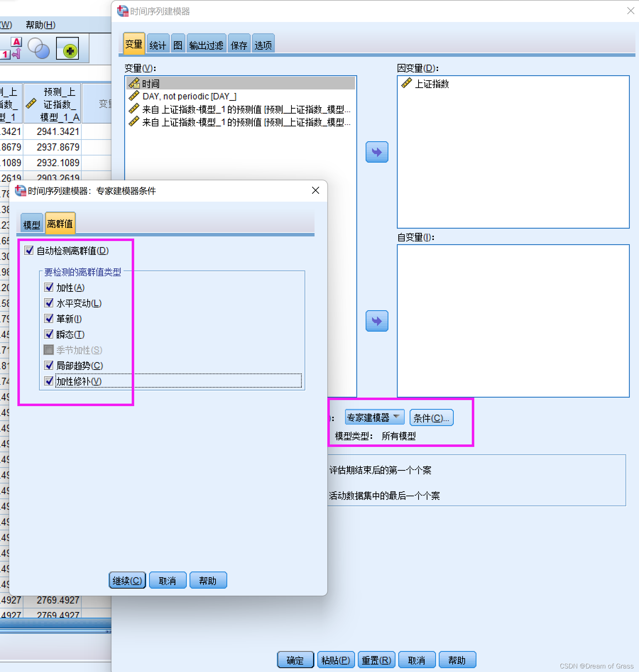Select the 变量 tab in Time Series Modeler
The width and height of the screenshot is (639, 672).
[x=134, y=44]
